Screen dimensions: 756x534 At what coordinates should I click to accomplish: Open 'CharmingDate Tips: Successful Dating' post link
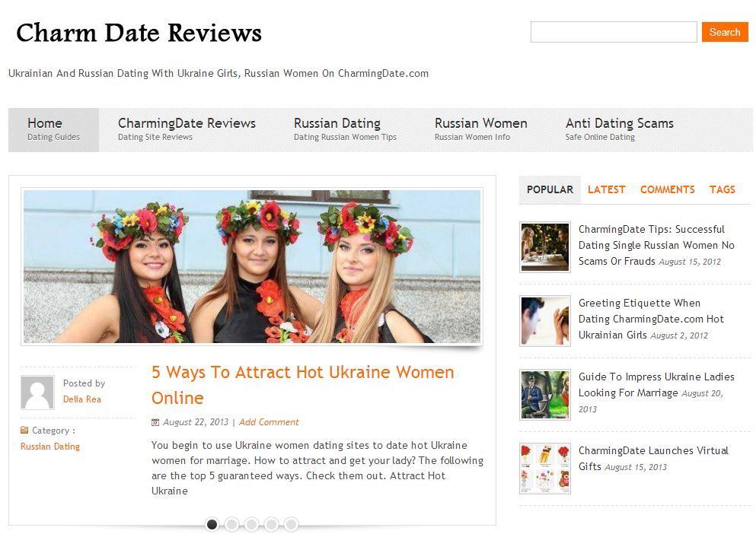click(656, 245)
